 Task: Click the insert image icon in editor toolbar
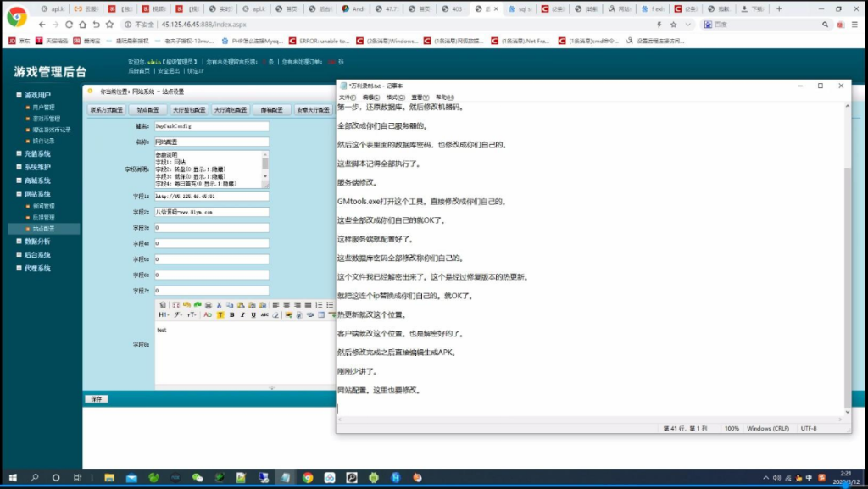pyautogui.click(x=288, y=315)
